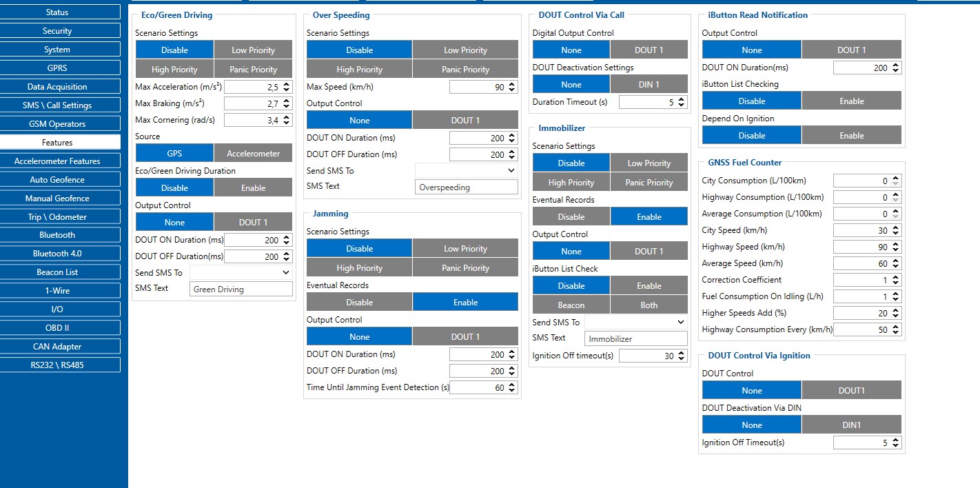Open the GPRS section in sidebar

[57, 68]
